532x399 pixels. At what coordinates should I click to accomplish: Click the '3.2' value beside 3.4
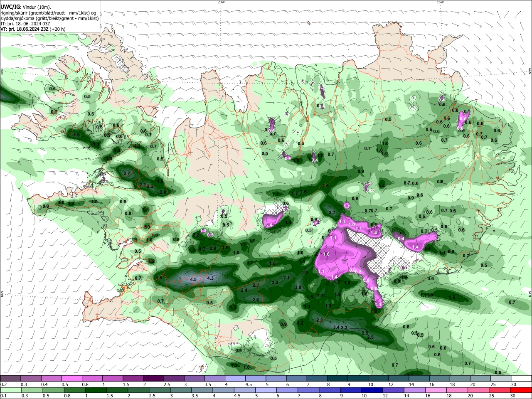click(x=344, y=328)
